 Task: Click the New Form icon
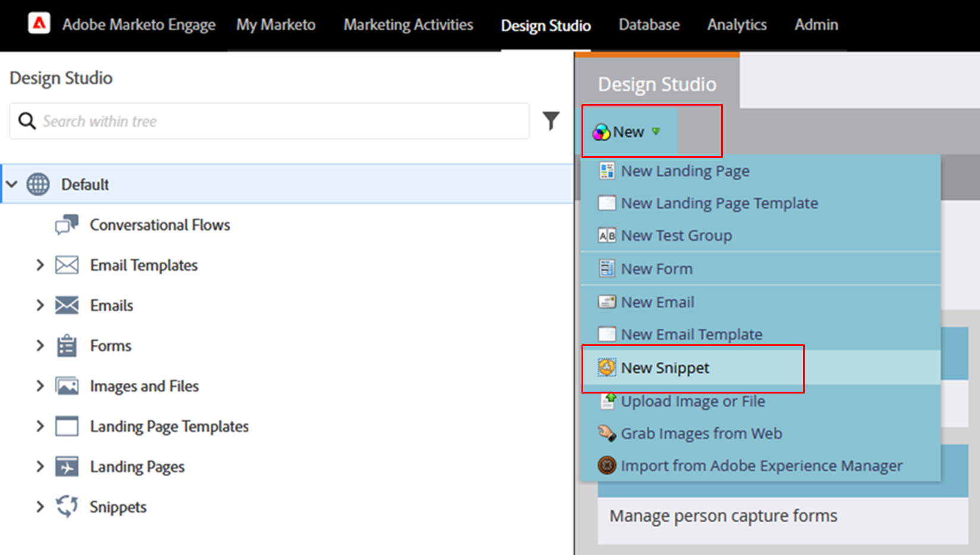[x=606, y=268]
